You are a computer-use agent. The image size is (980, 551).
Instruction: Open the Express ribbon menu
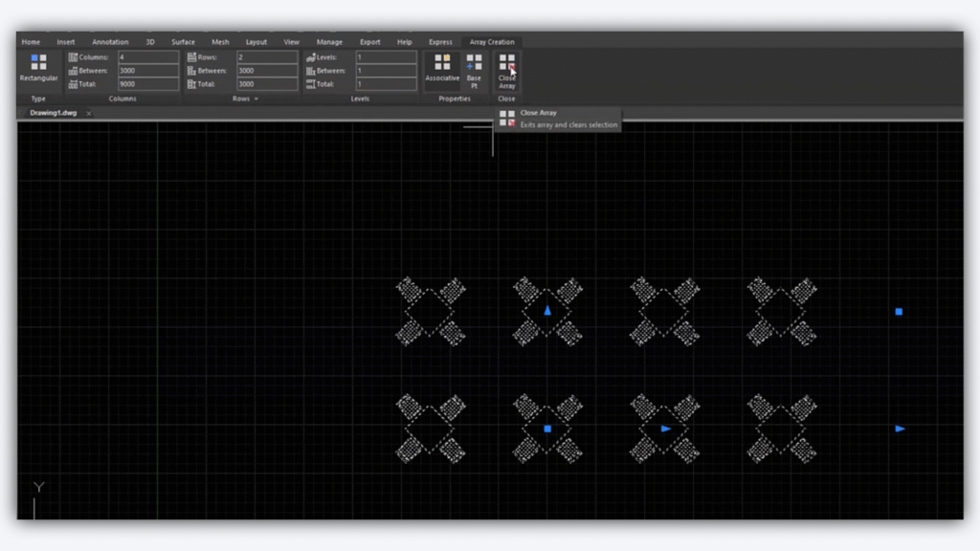click(x=440, y=41)
